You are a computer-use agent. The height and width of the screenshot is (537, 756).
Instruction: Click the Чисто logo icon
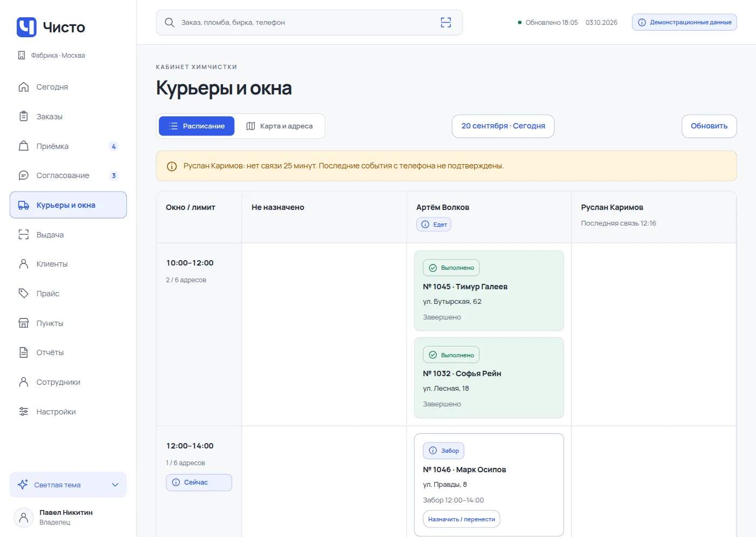(26, 27)
